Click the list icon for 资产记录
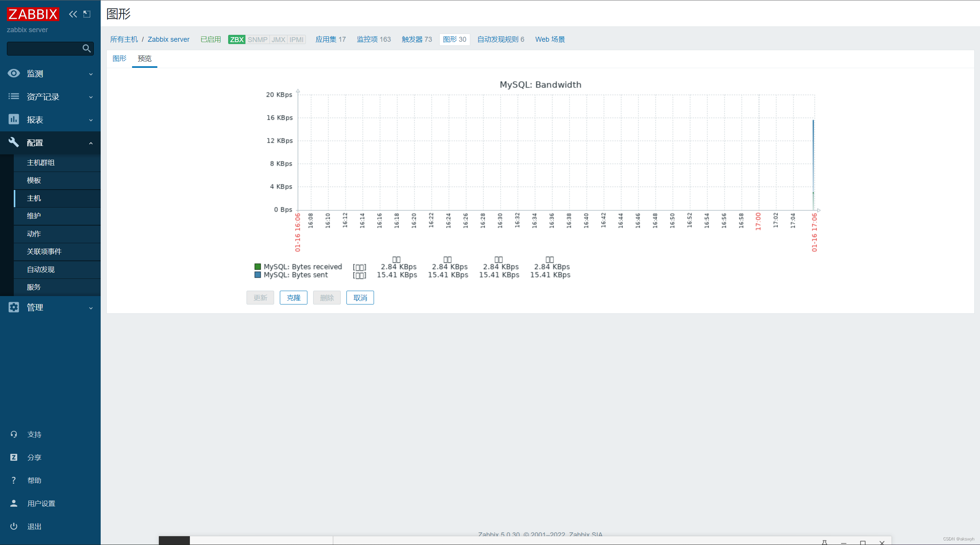The height and width of the screenshot is (545, 980). (x=14, y=97)
